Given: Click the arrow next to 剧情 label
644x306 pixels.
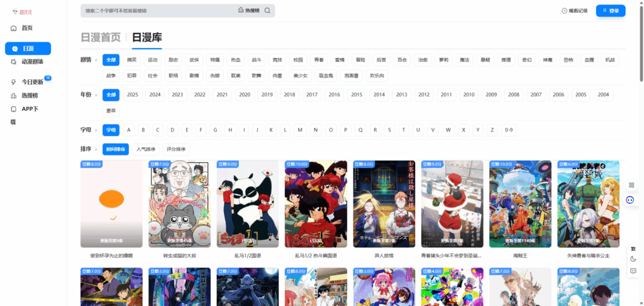Looking at the screenshot, I should pos(96,60).
